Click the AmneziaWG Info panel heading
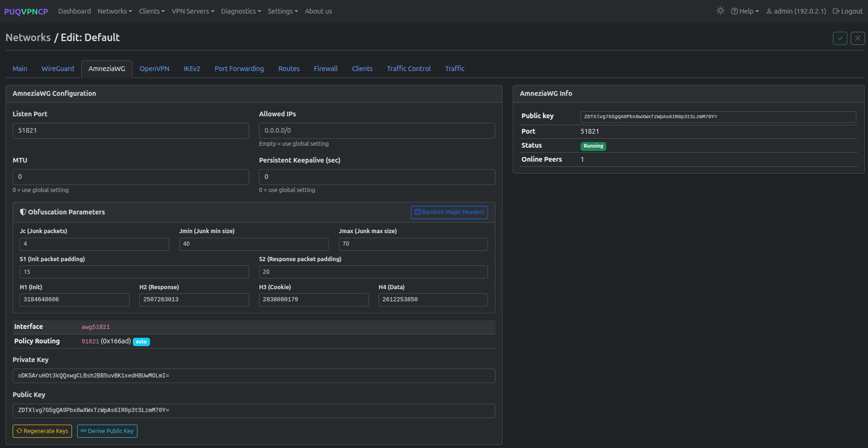 (x=546, y=93)
